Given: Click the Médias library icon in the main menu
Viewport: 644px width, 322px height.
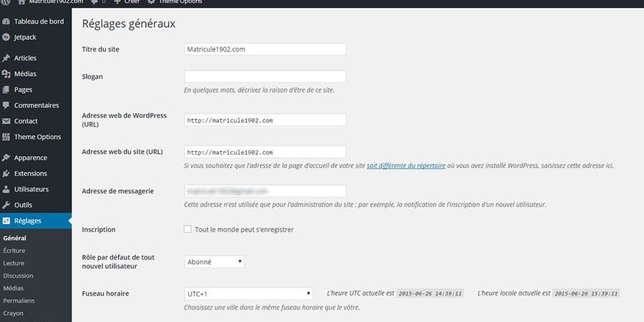Looking at the screenshot, I should point(6,74).
